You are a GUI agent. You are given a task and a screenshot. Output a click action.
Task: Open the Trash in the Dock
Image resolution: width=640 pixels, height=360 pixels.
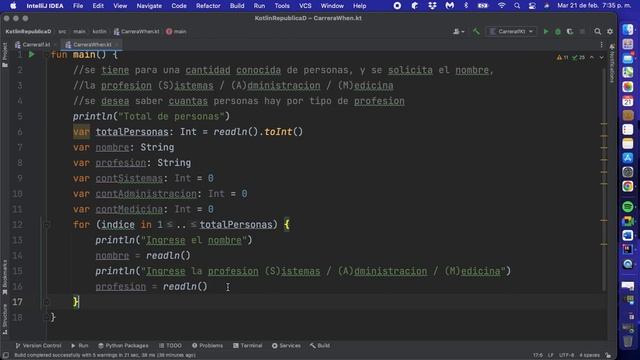pos(628,340)
